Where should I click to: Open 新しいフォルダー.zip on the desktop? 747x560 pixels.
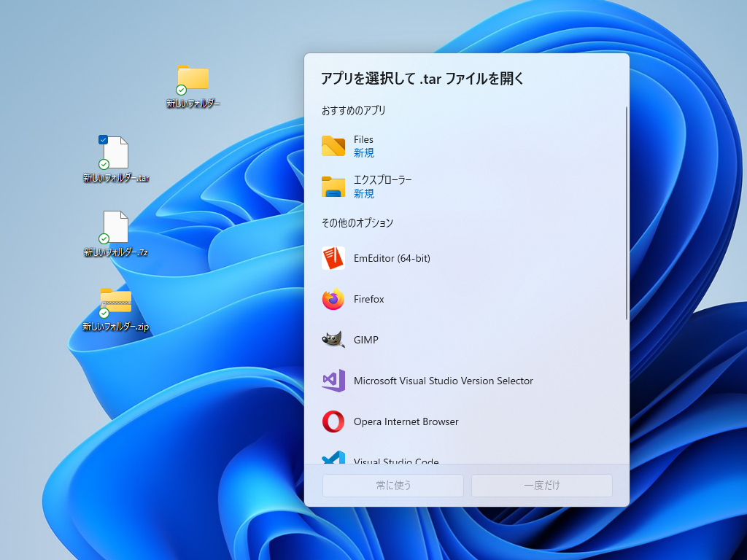coord(117,301)
